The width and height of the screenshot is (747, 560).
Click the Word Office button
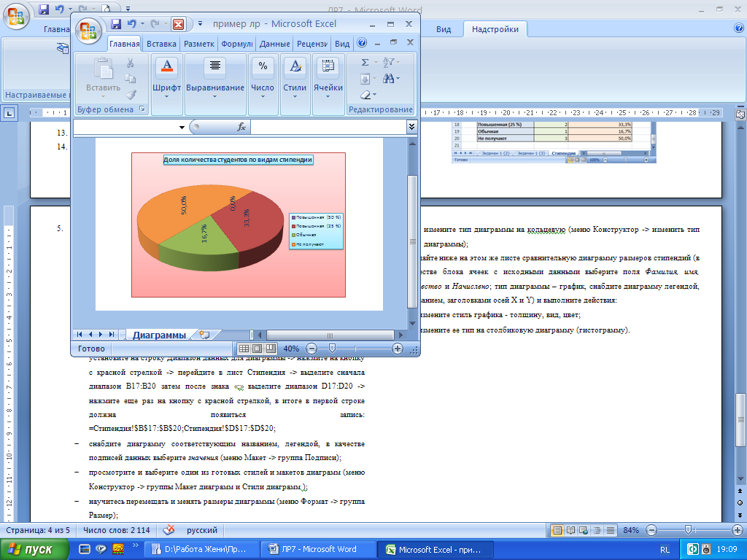click(x=16, y=17)
